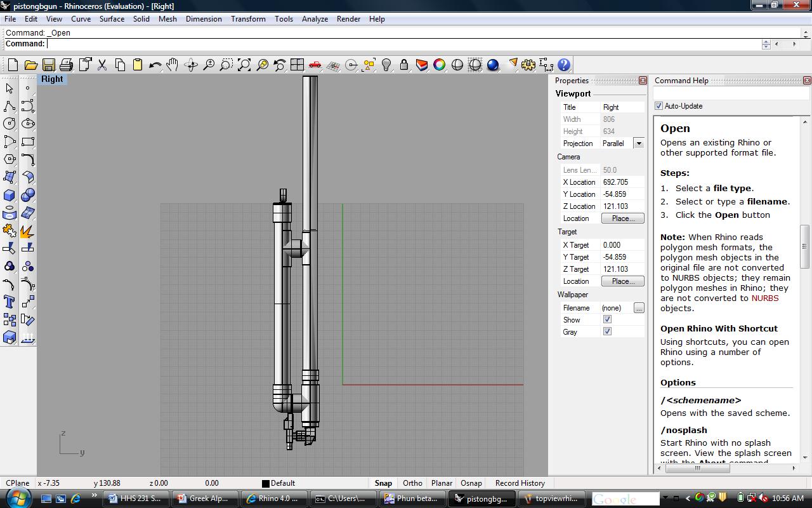This screenshot has height=508, width=812.
Task: Click the Camera Location Place button
Action: [622, 218]
